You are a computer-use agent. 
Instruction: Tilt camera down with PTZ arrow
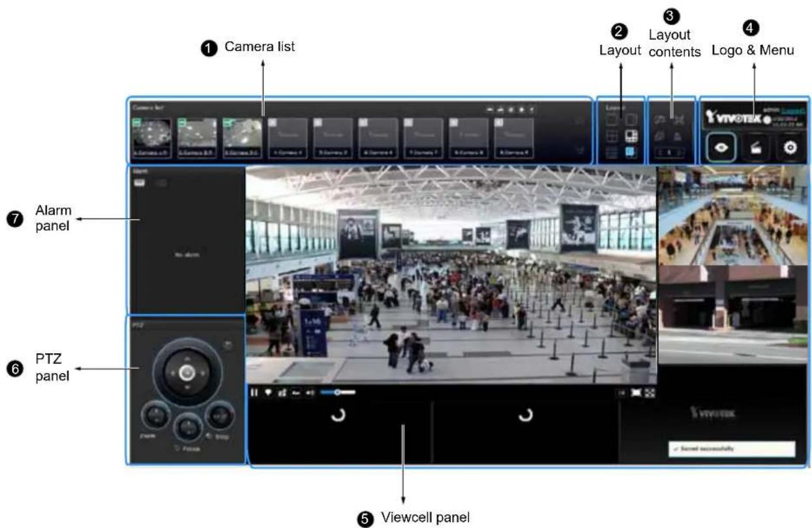tap(187, 388)
